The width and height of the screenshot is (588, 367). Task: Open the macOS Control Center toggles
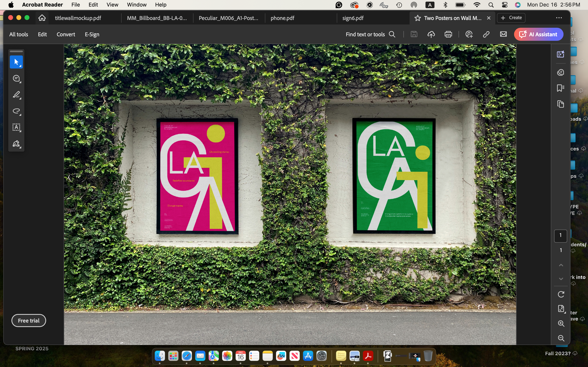click(x=504, y=5)
